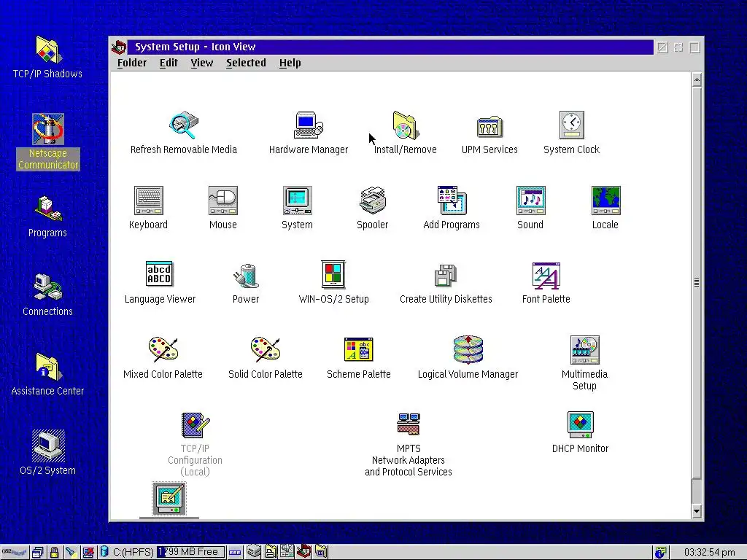Select the highlighted monitor icon at window bottom
The width and height of the screenshot is (747, 560).
pos(169,499)
